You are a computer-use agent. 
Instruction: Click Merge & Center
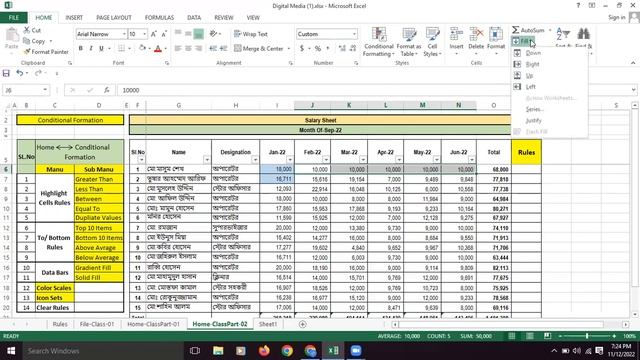tap(259, 48)
